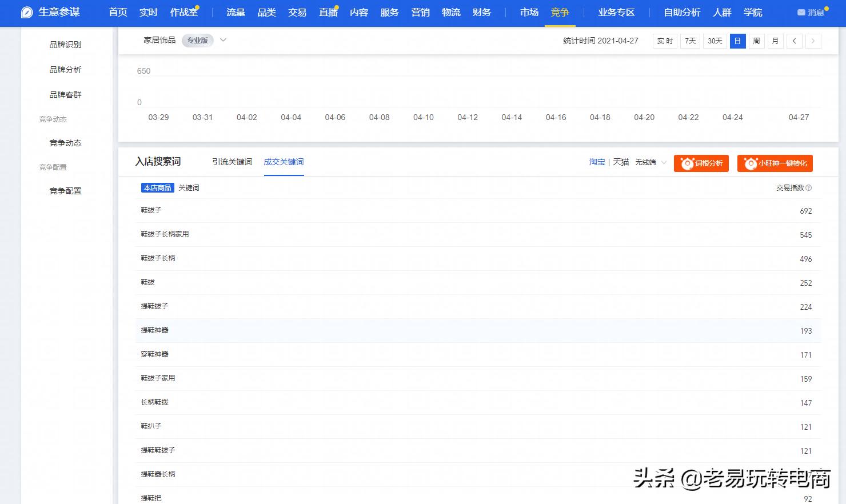Switch to the 引流关键词 tab
Screen dimensions: 846x504
[x=232, y=162]
